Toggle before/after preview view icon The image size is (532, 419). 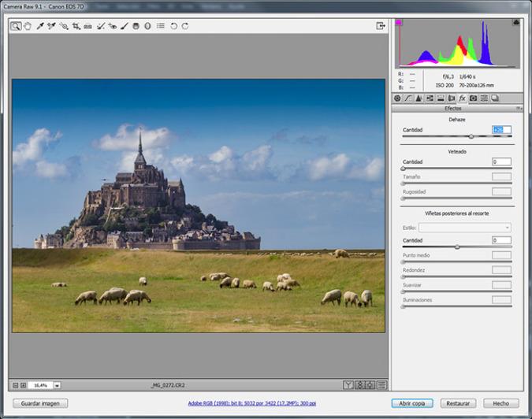click(348, 385)
